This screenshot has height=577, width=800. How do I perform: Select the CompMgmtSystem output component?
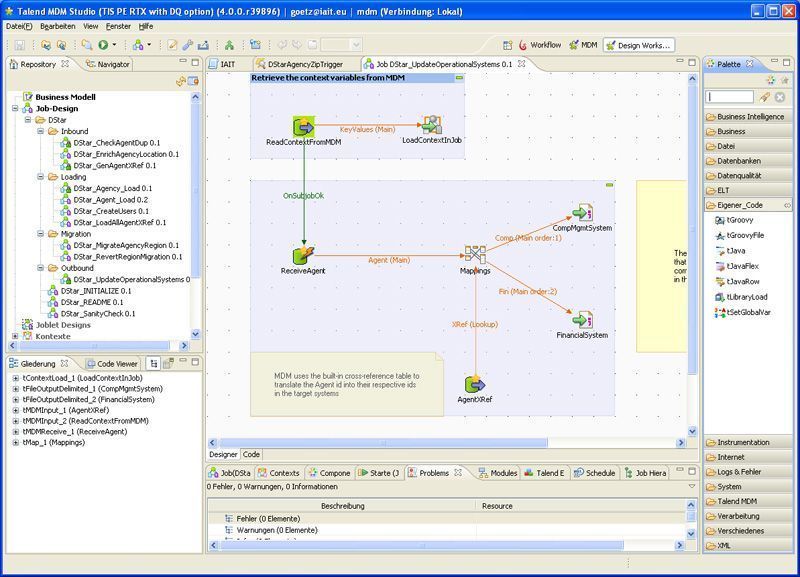(x=582, y=212)
